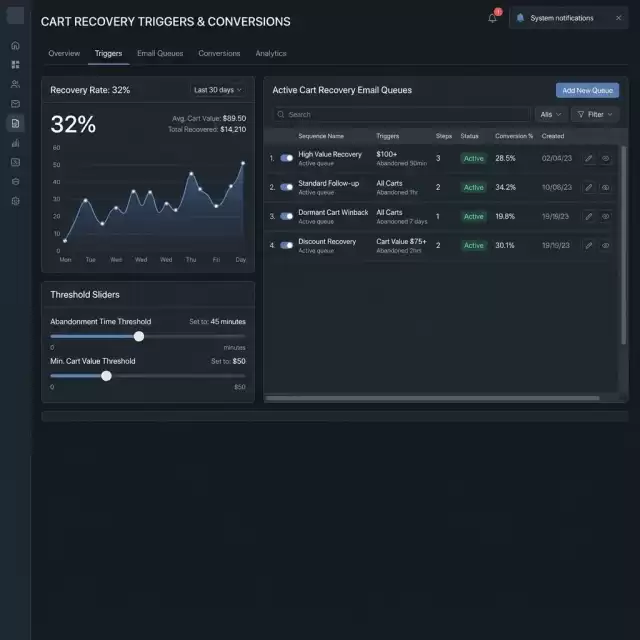Viewport: 640px width, 640px height.
Task: Click the 02/04/23 created date
Action: click(556, 158)
